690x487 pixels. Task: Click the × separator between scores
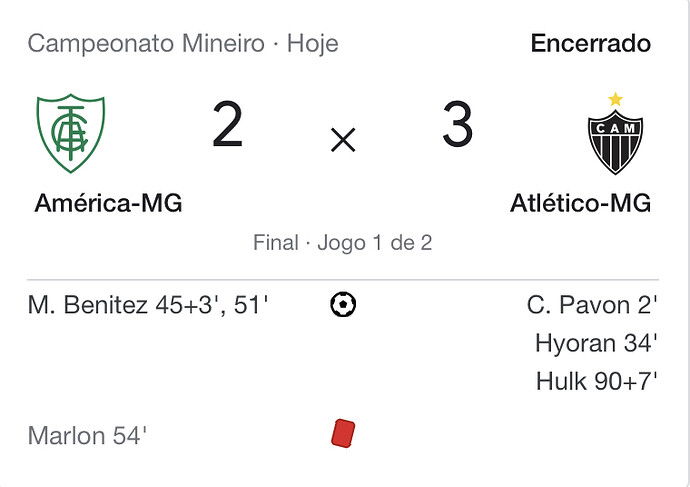(343, 140)
